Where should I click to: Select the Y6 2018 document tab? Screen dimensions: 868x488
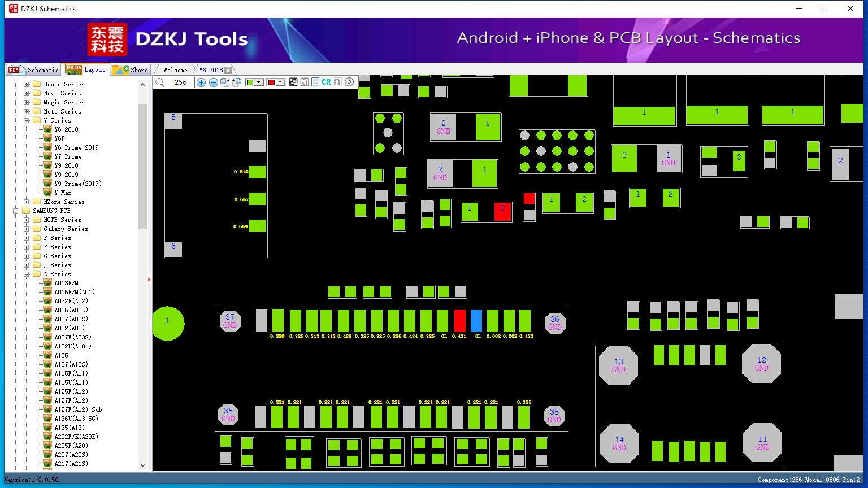211,70
